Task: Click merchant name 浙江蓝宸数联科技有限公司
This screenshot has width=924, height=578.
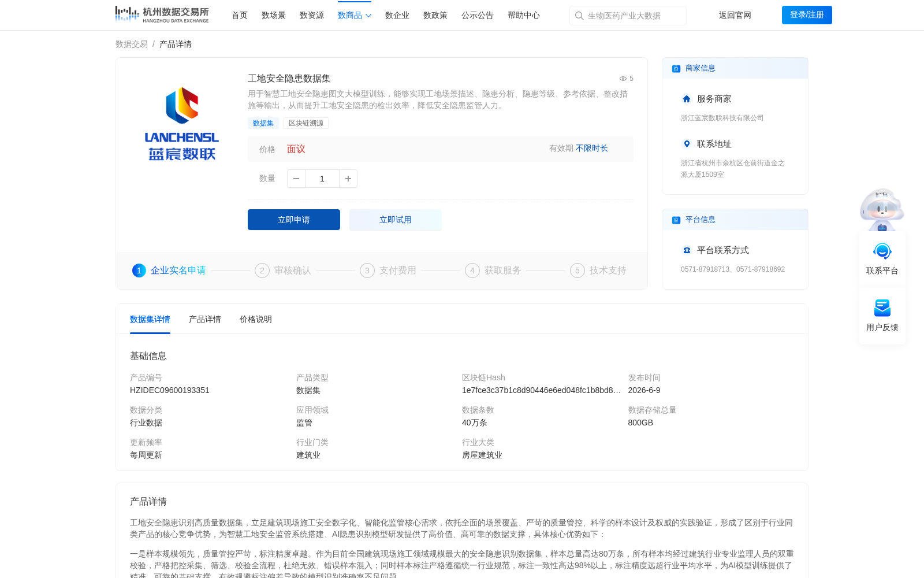Action: [x=722, y=118]
